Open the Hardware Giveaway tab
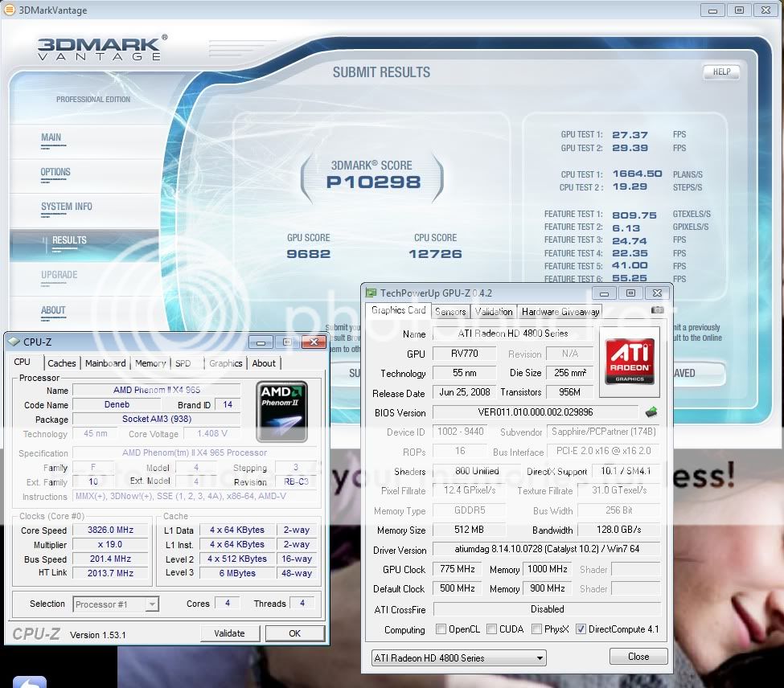Screen dimensions: 784x688 tap(560, 312)
